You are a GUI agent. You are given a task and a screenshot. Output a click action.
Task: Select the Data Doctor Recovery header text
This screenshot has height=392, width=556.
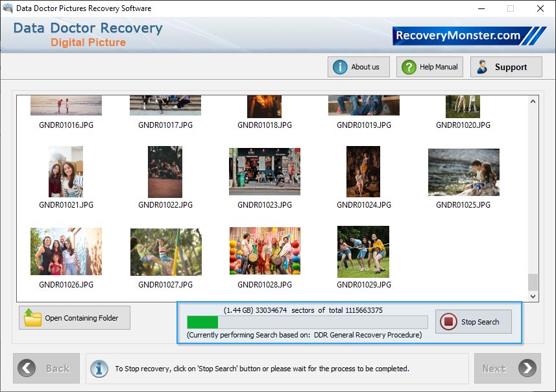tap(86, 28)
